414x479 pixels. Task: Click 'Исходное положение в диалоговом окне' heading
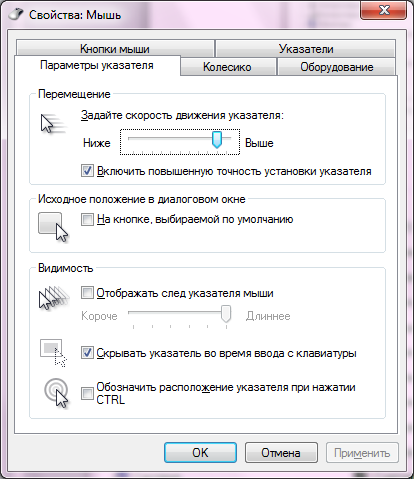142,199
